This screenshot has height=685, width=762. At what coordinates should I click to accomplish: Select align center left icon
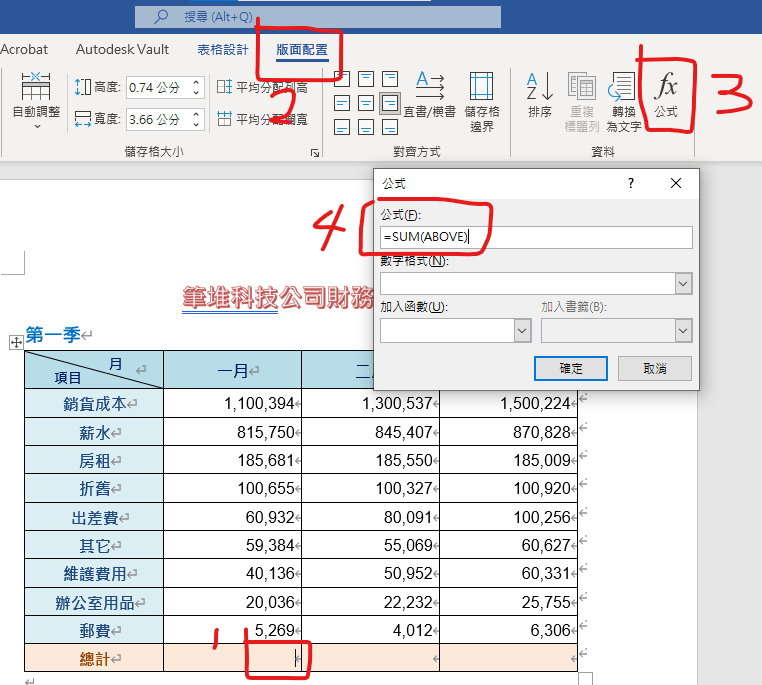tap(342, 103)
